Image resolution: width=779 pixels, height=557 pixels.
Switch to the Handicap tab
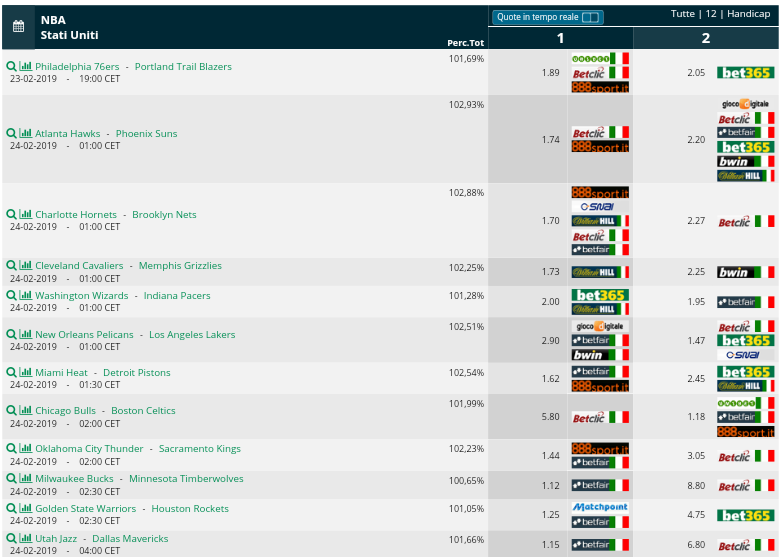748,14
